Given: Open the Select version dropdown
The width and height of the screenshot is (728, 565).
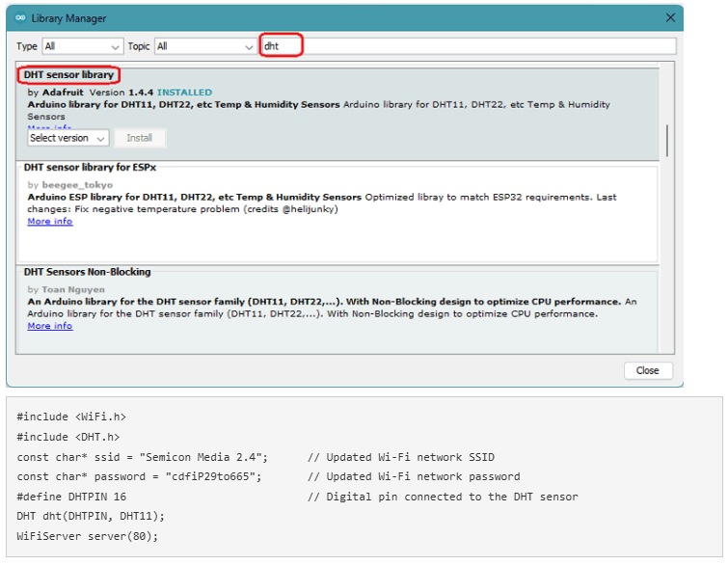Looking at the screenshot, I should point(67,138).
